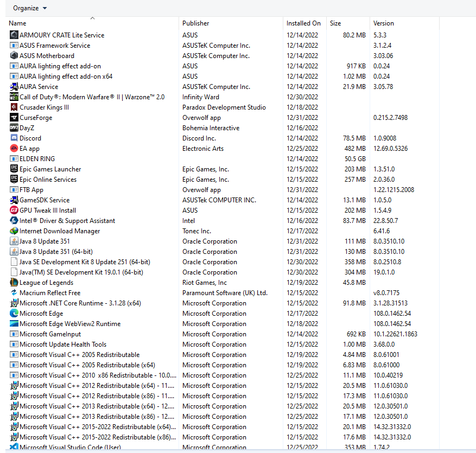Image resolution: width=476 pixels, height=453 pixels.
Task: Click the ASUS Motherboard icon
Action: [14, 55]
